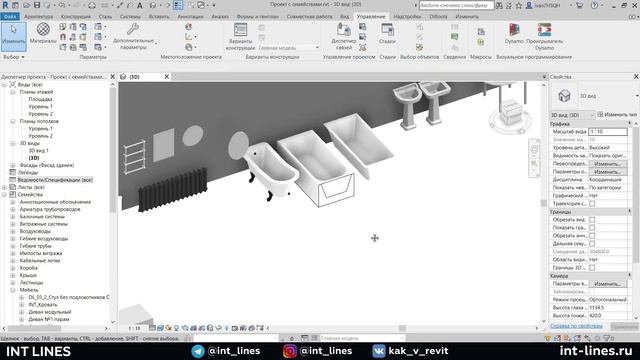Open Дополнительные параметры wrench tool
The width and height of the screenshot is (640, 360).
tap(133, 36)
